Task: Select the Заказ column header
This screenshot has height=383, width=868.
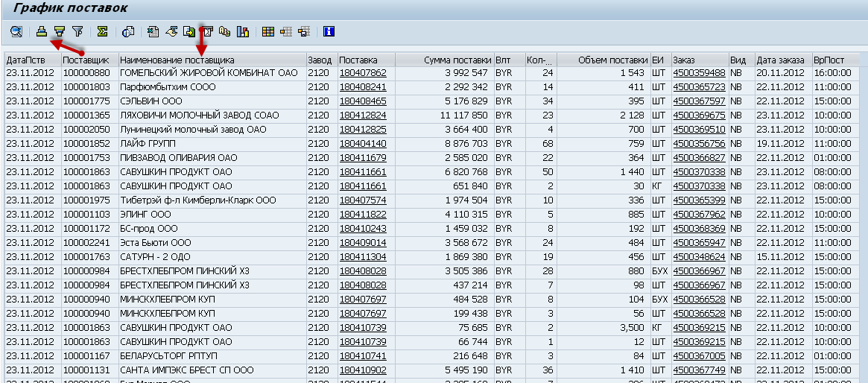Action: [700, 60]
